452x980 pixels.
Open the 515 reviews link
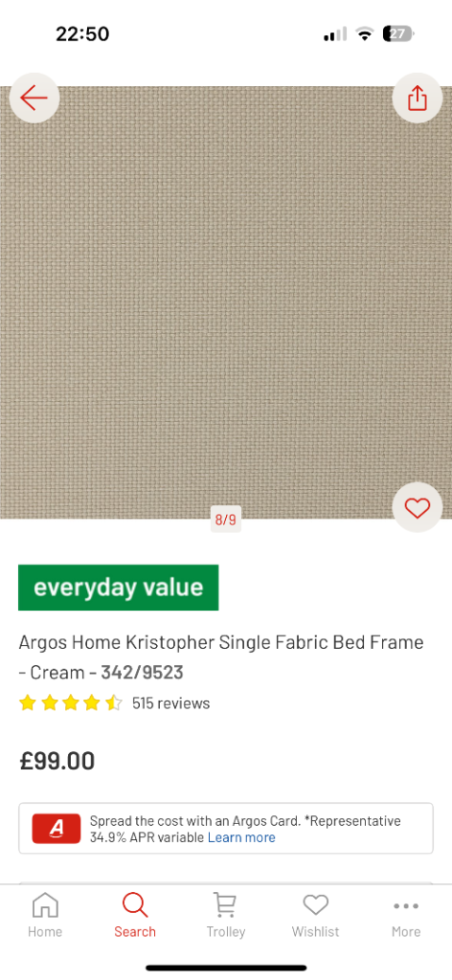[170, 703]
